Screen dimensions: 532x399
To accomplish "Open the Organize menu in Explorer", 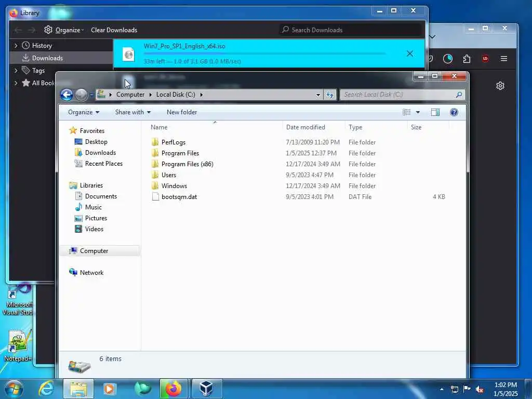I will [84, 112].
